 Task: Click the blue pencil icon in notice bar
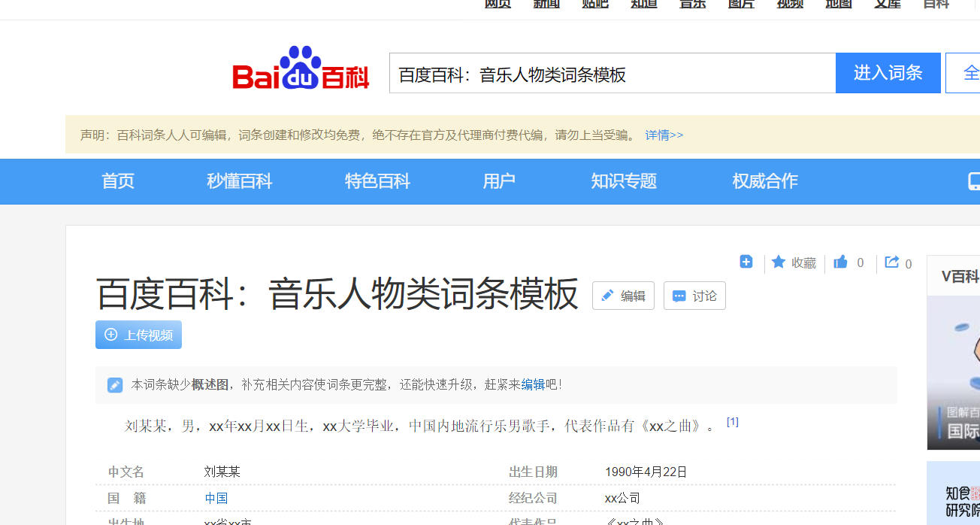click(114, 384)
